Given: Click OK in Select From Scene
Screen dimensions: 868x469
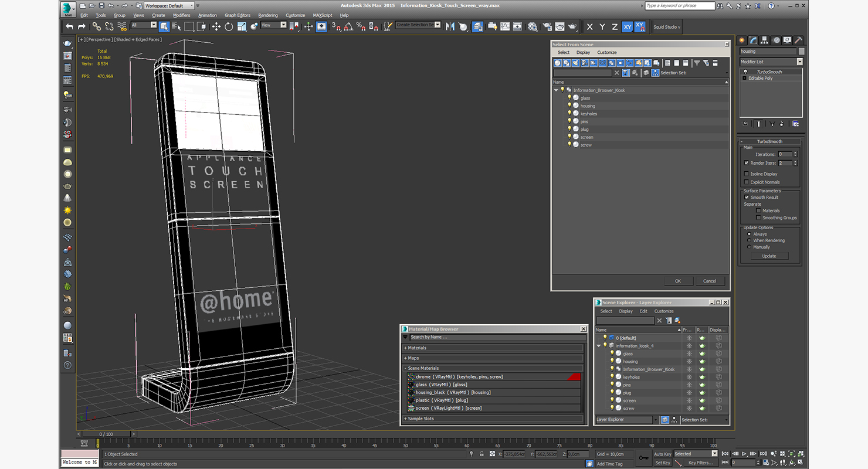Looking at the screenshot, I should pyautogui.click(x=678, y=281).
